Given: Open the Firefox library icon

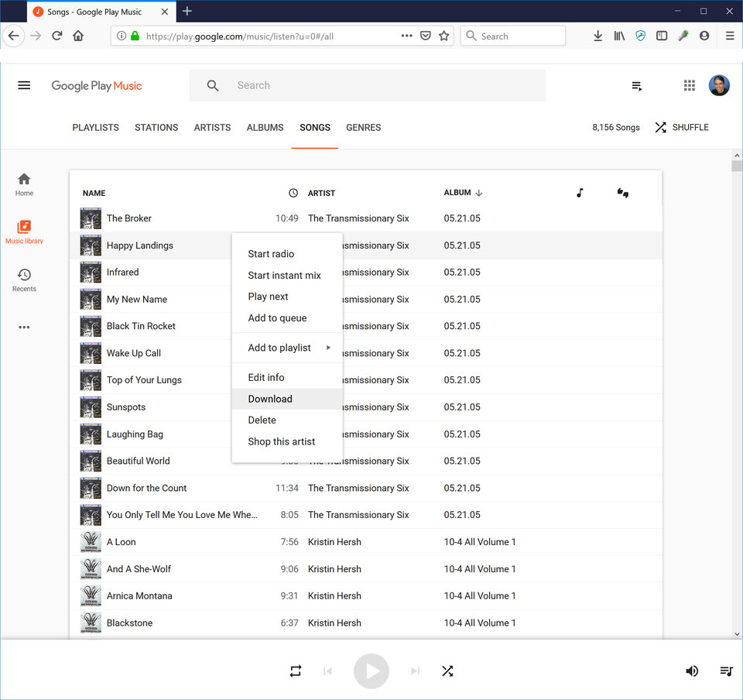Looking at the screenshot, I should (x=619, y=36).
